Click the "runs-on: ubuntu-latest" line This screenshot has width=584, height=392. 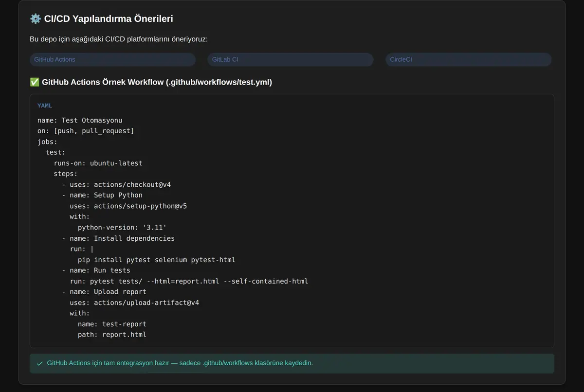98,163
